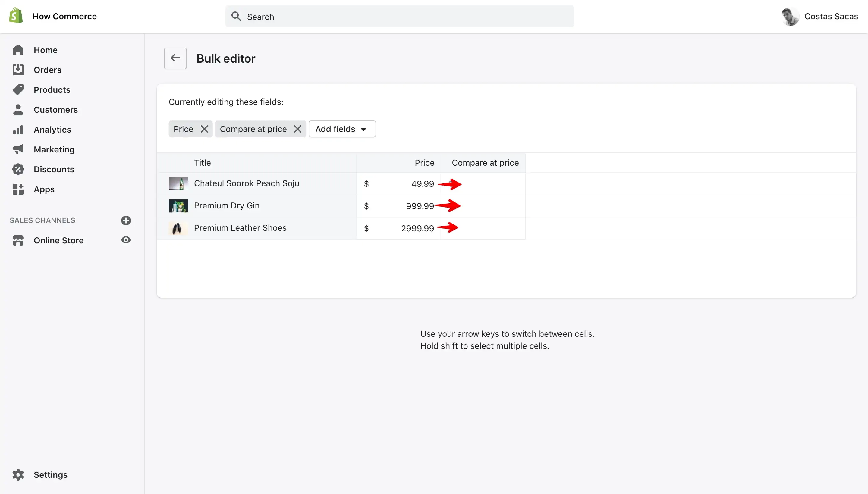
Task: Open the Discounts menu item
Action: pyautogui.click(x=54, y=169)
